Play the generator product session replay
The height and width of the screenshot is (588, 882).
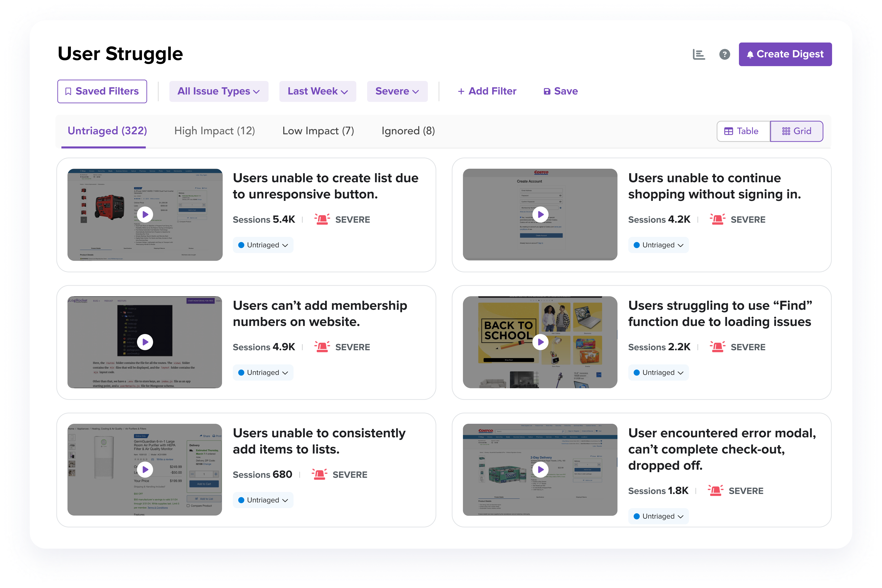(x=145, y=215)
